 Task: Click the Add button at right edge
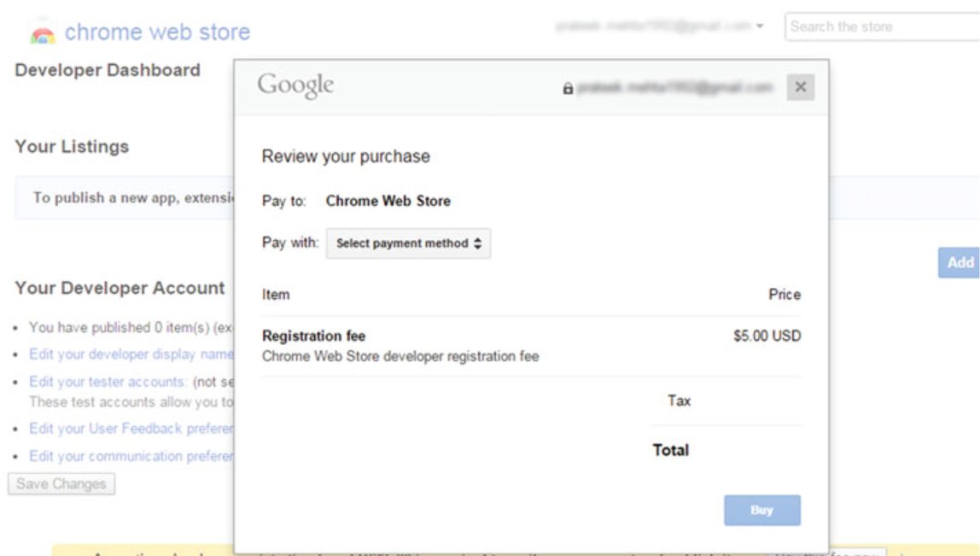coord(959,263)
